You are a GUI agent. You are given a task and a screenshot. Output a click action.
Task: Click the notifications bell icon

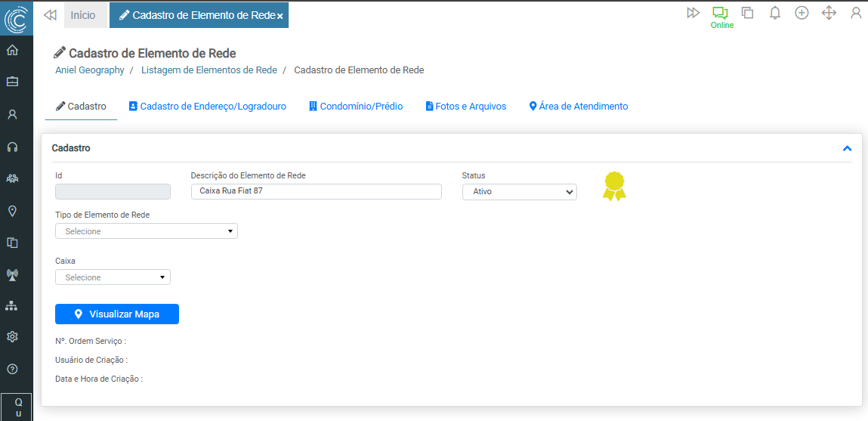coord(774,13)
